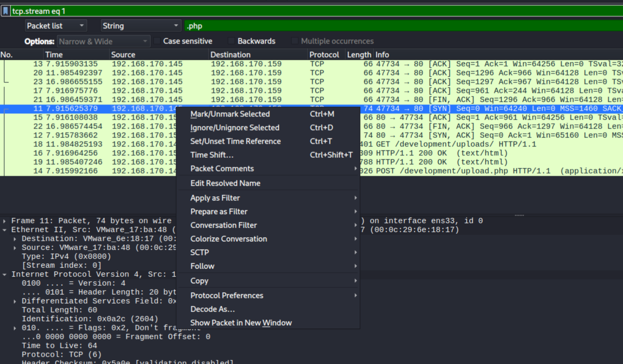The width and height of the screenshot is (623, 364).
Task: Select packet 17 at time 7.916975776
Action: 311,91
